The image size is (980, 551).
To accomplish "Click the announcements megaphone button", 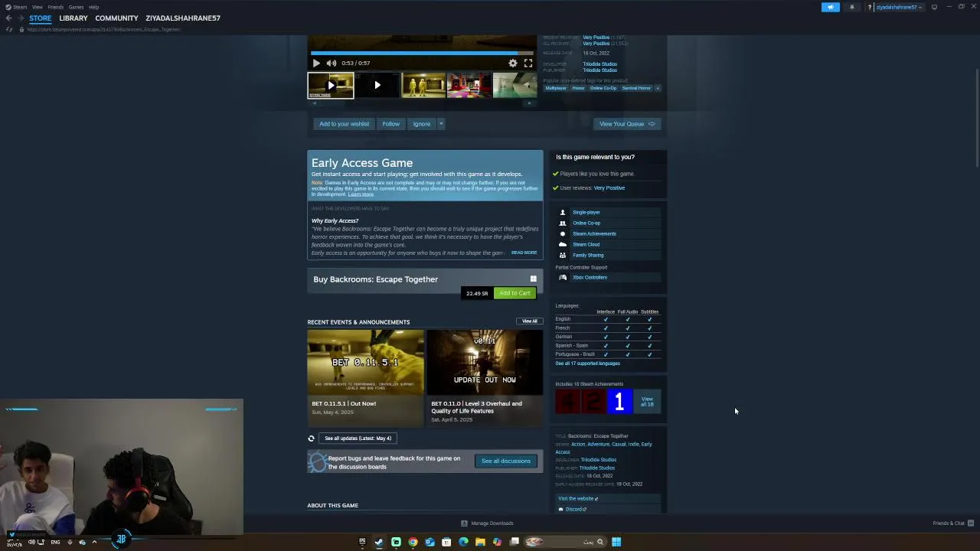I will 831,7.
